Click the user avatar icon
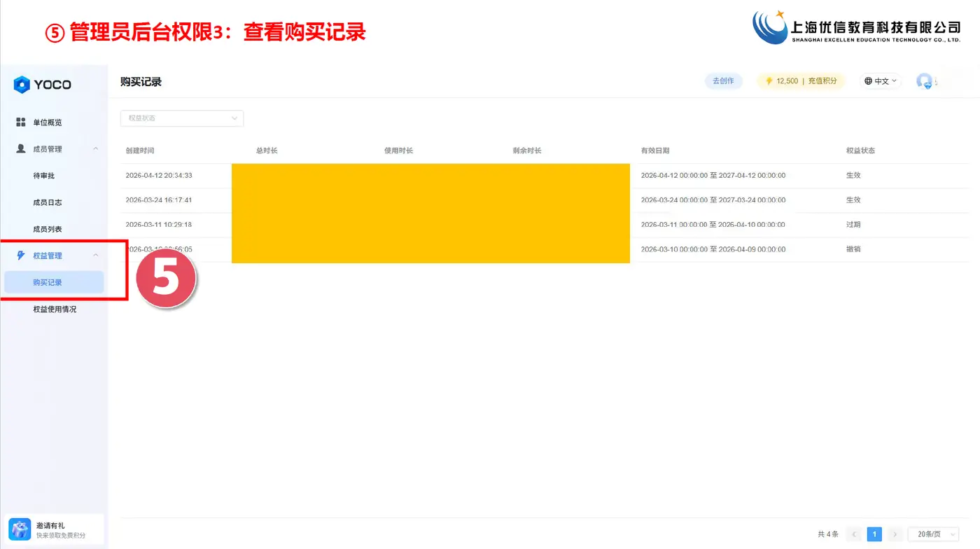This screenshot has width=980, height=549. [x=925, y=81]
